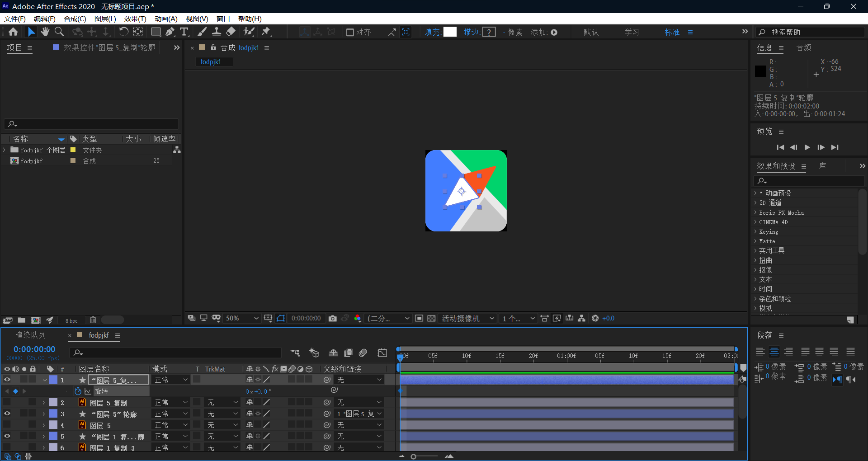
Task: Click the Rotation tool icon
Action: (123, 32)
